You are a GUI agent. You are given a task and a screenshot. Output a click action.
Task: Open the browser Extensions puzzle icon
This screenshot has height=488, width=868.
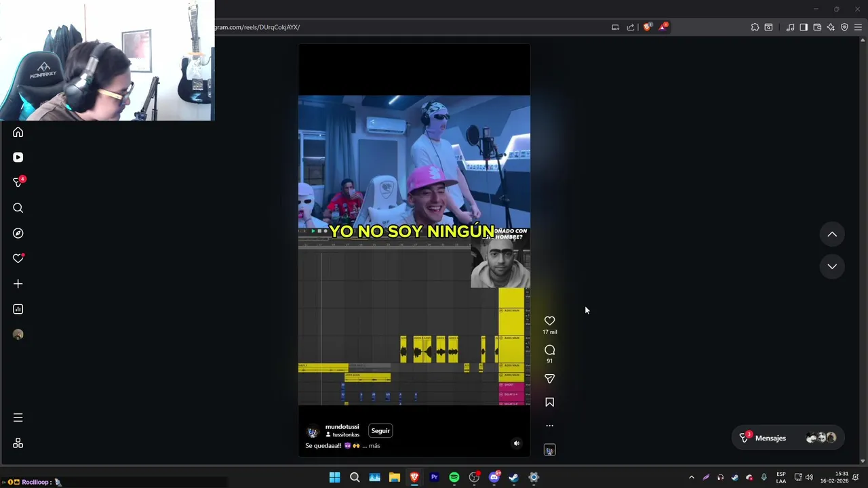[x=755, y=27]
